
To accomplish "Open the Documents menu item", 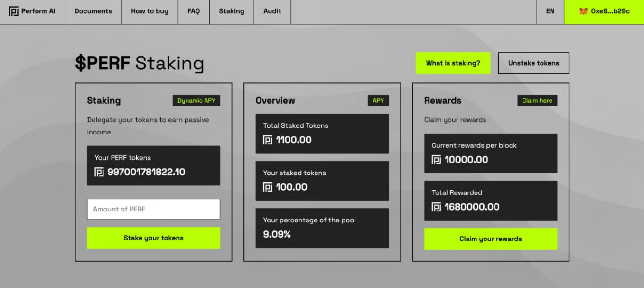I will (93, 11).
